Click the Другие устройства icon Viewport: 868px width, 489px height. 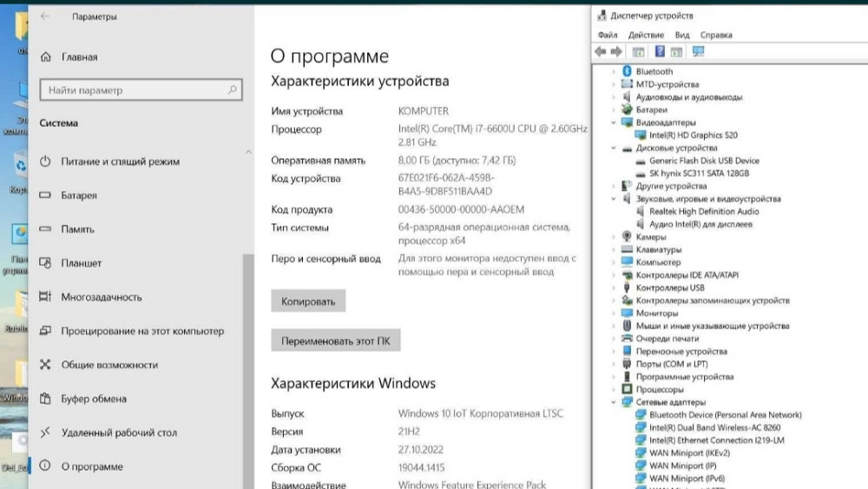click(x=627, y=186)
